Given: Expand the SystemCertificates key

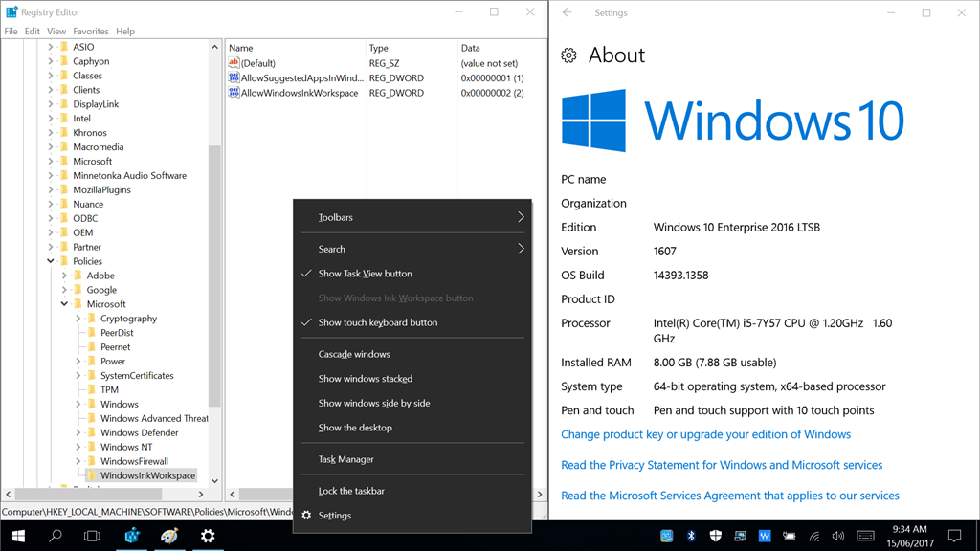Looking at the screenshot, I should point(78,375).
